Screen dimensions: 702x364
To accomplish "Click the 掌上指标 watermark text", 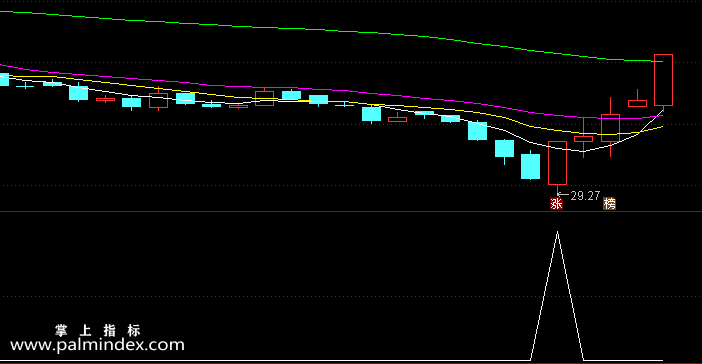I will [98, 330].
